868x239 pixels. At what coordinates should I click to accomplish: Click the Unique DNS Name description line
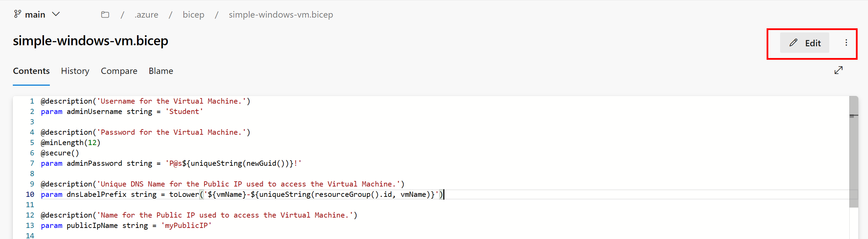pos(223,184)
